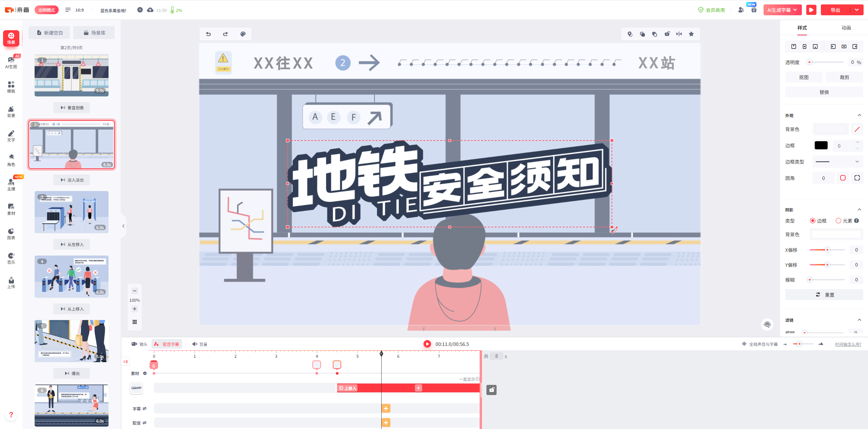Toggle the canvas grid icon
Screen dimensions: 868x429
(x=135, y=322)
